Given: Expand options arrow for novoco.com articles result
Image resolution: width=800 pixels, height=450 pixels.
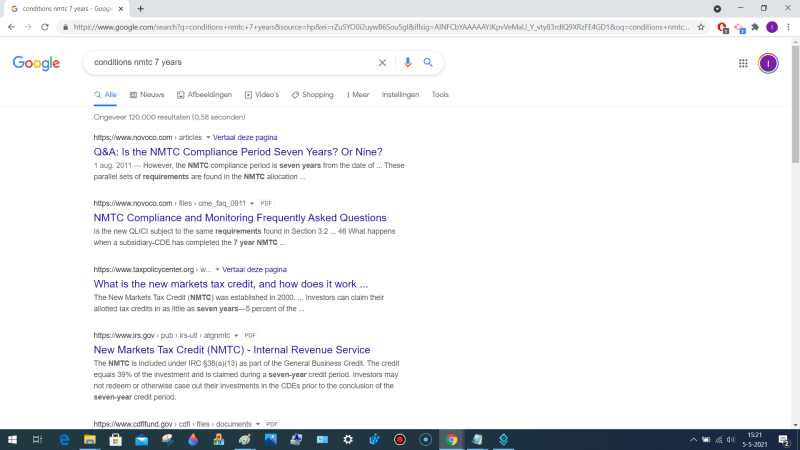Looking at the screenshot, I should pos(208,138).
